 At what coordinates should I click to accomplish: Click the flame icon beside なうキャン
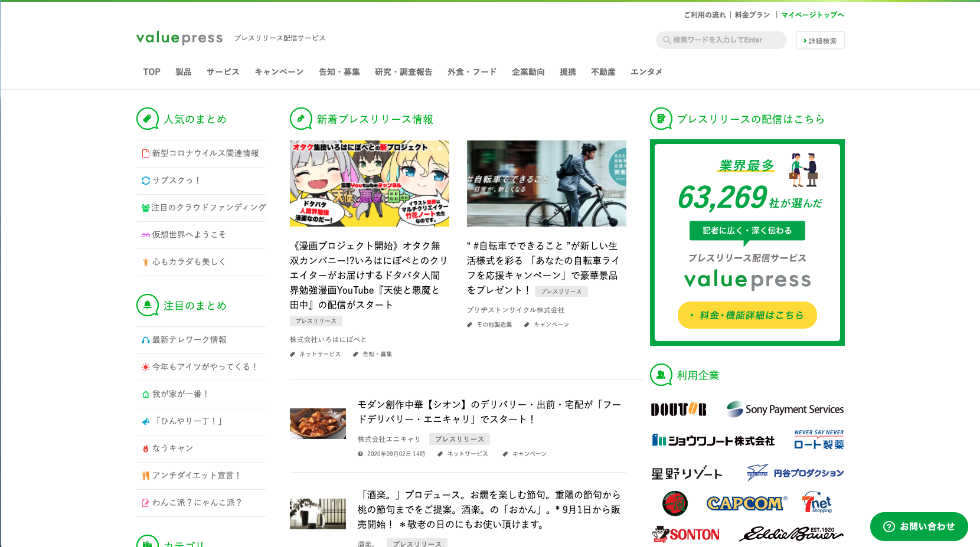coord(145,448)
